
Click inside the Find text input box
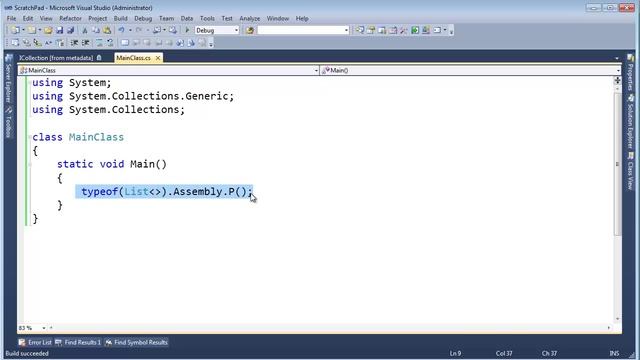point(300,30)
